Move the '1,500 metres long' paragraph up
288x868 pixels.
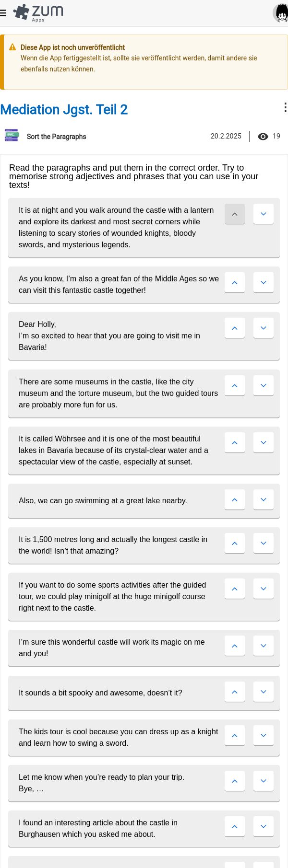click(235, 544)
